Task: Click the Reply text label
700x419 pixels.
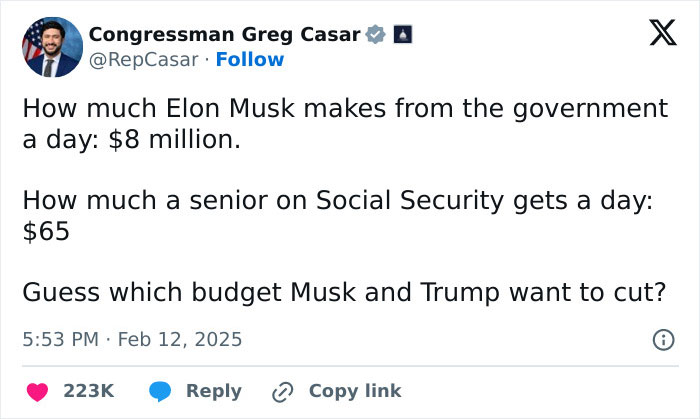Action: [x=212, y=391]
